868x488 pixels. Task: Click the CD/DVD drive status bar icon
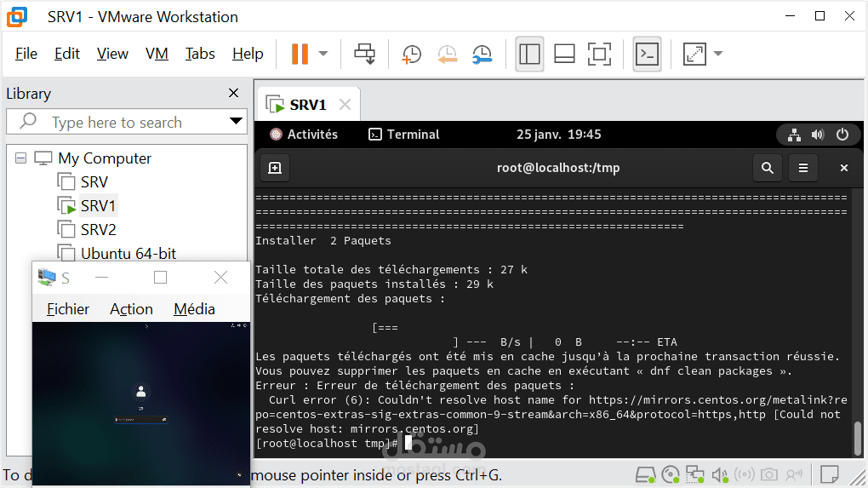coord(671,474)
